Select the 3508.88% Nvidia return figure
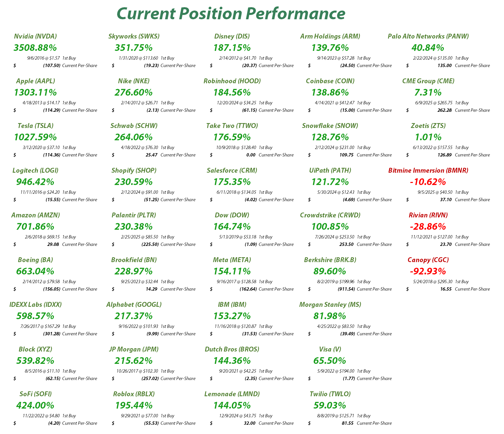Screen dimensions: 504x434 (35, 48)
